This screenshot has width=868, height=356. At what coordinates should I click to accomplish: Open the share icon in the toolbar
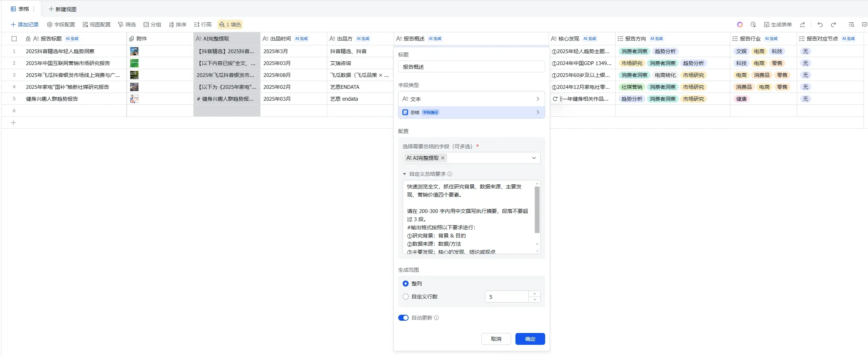point(803,24)
